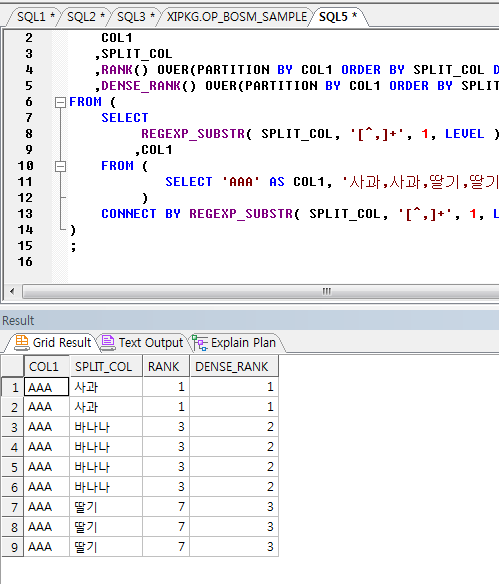The image size is (499, 584).
Task: Click the DENSE_RANK value 2 in row 5
Action: 234,467
